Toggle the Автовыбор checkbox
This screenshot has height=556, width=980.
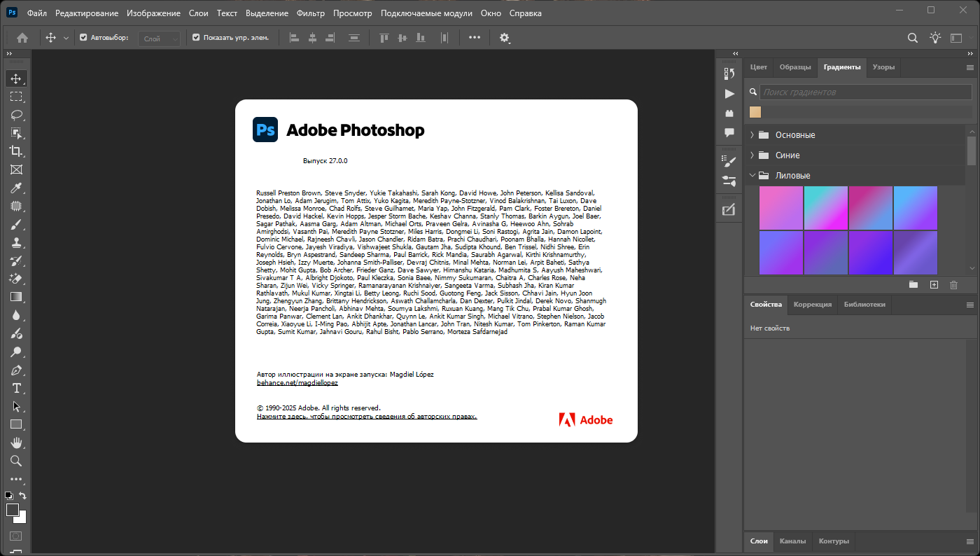pos(83,38)
